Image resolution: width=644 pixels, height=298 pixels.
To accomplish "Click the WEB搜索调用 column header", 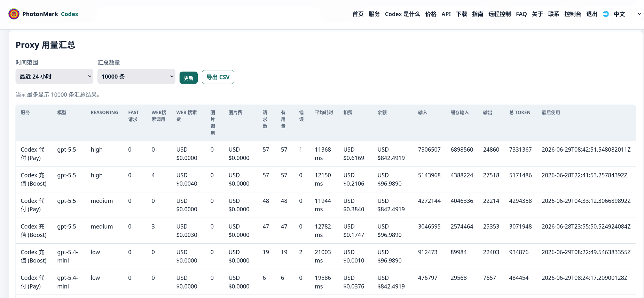I will click(159, 116).
